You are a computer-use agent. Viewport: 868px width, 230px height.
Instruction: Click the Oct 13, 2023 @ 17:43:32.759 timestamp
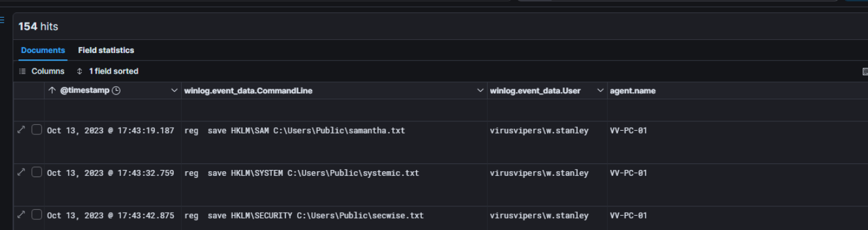(110, 173)
